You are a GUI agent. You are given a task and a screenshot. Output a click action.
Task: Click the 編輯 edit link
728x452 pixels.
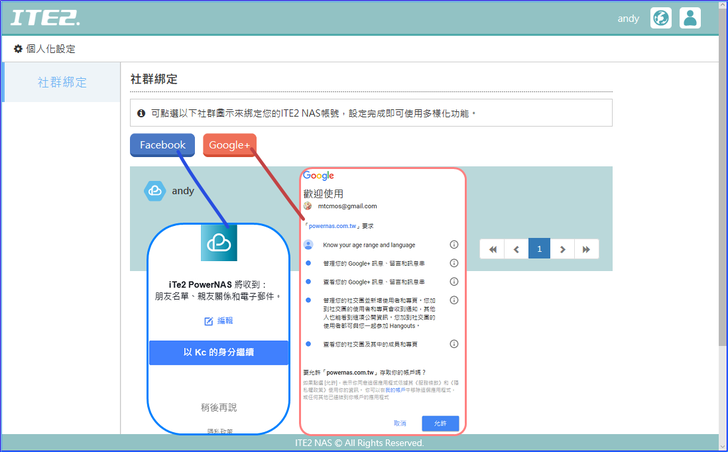pyautogui.click(x=218, y=321)
